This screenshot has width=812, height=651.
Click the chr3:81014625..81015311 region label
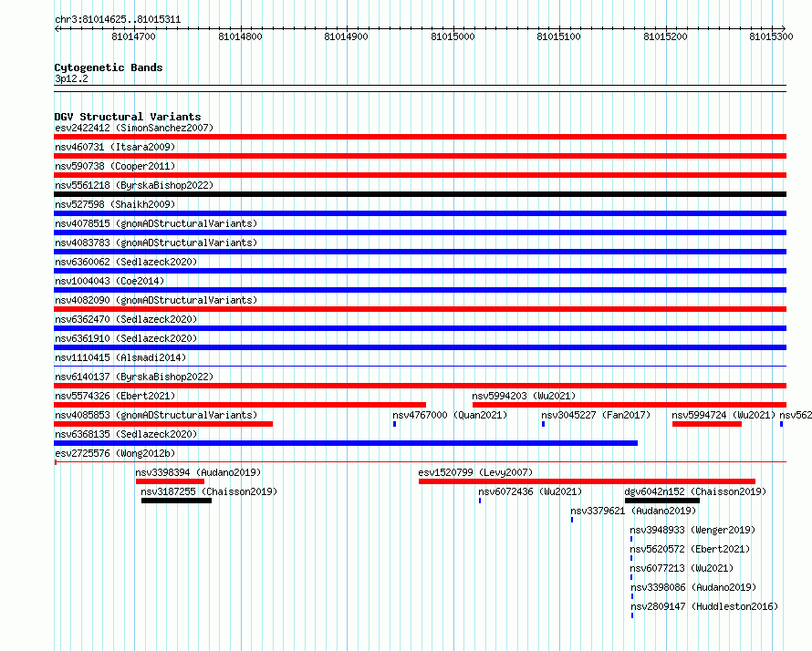click(118, 20)
